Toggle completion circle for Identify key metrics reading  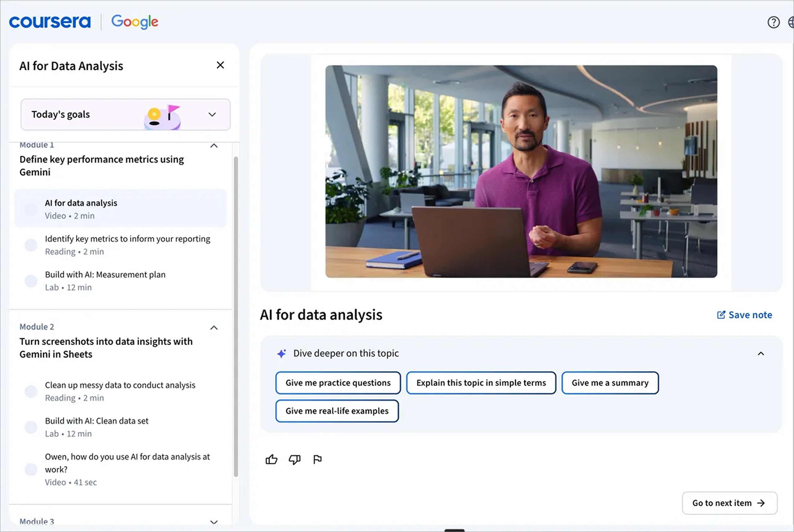point(31,245)
